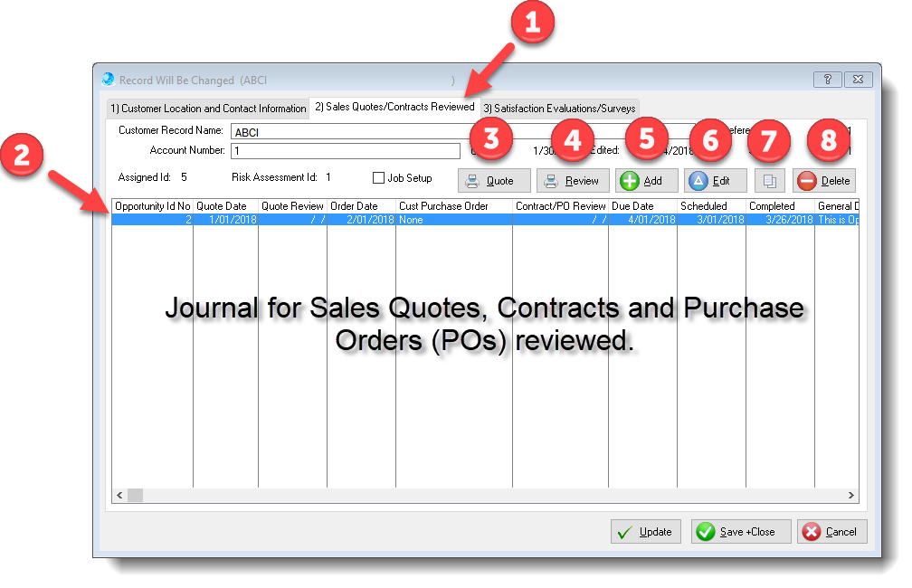Enable the Job Setup checkbox
This screenshot has height=588, width=912.
[379, 177]
